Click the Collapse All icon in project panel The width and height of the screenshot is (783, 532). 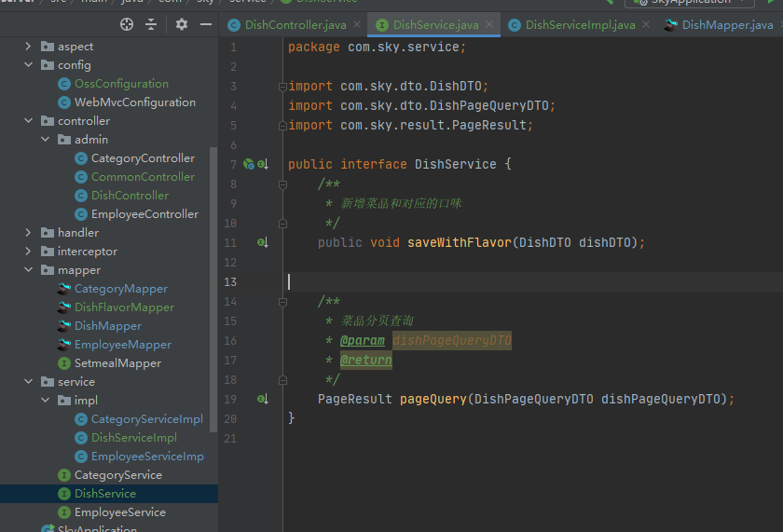coord(151,24)
